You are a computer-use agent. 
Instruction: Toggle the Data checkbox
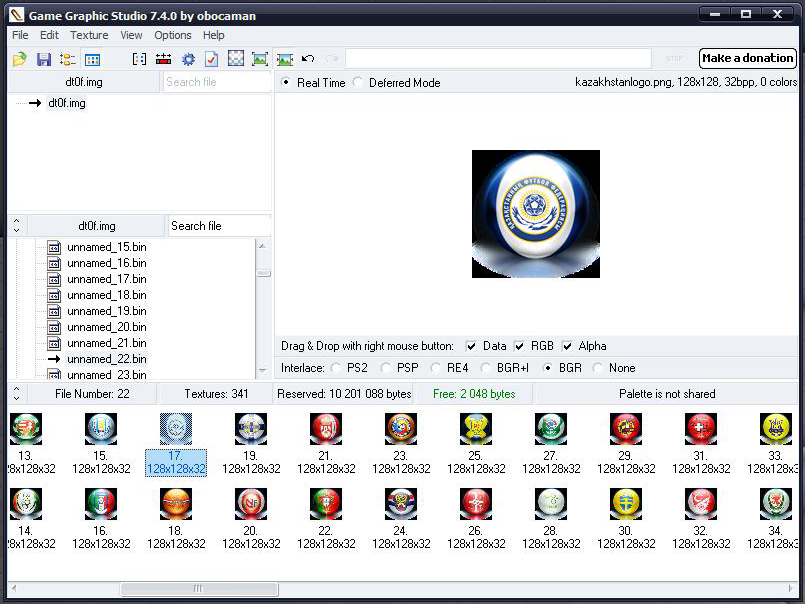[471, 346]
